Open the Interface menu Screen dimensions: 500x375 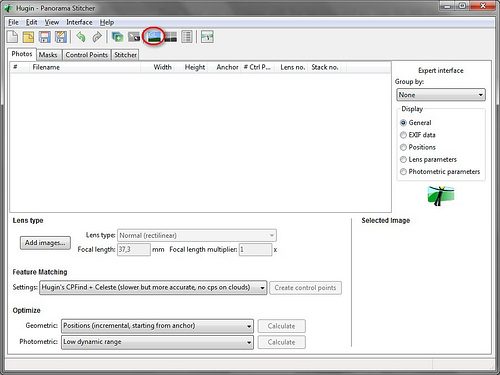click(79, 22)
